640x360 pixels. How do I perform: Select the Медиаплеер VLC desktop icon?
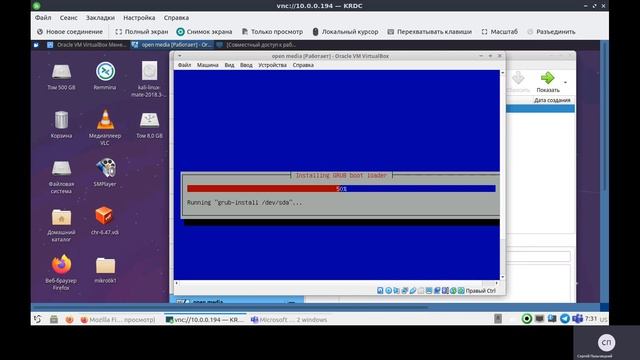tap(105, 127)
